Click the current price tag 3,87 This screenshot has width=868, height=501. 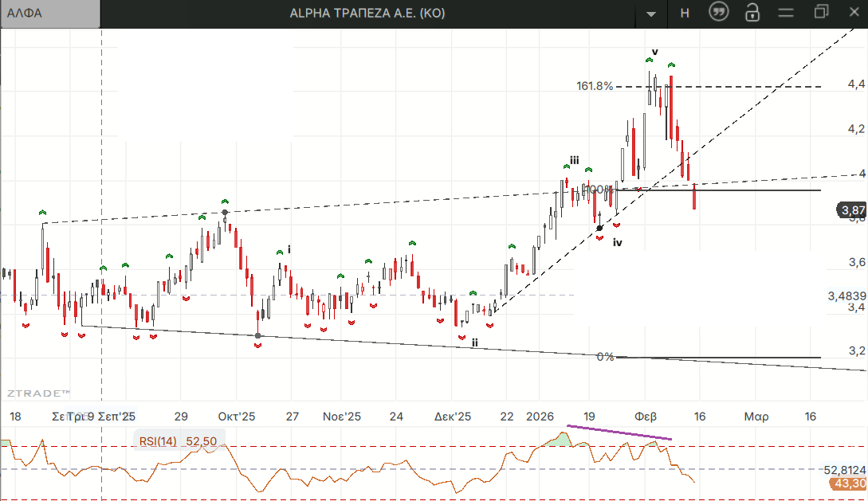pos(852,210)
